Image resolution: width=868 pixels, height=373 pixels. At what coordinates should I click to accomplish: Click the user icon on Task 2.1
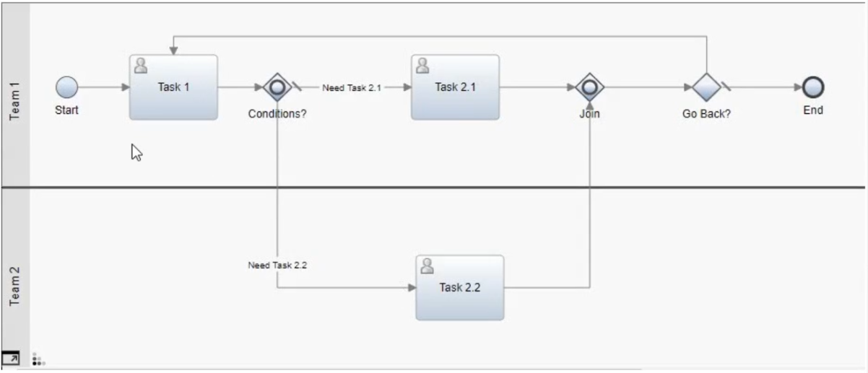[422, 66]
